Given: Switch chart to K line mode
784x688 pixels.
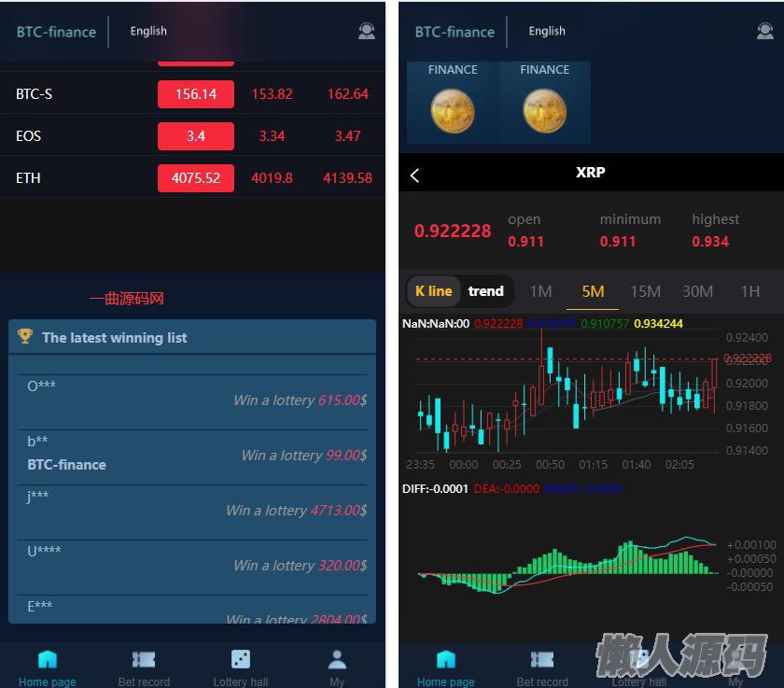Looking at the screenshot, I should coord(433,291).
